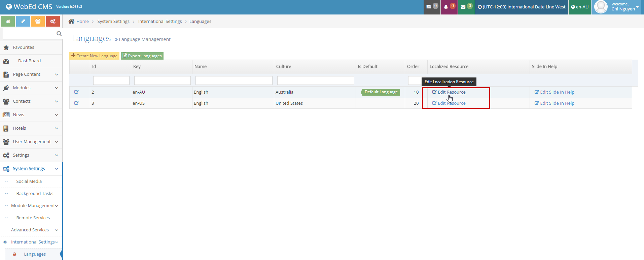Open Edit Slide In Help for en-US
644x260 pixels.
554,103
